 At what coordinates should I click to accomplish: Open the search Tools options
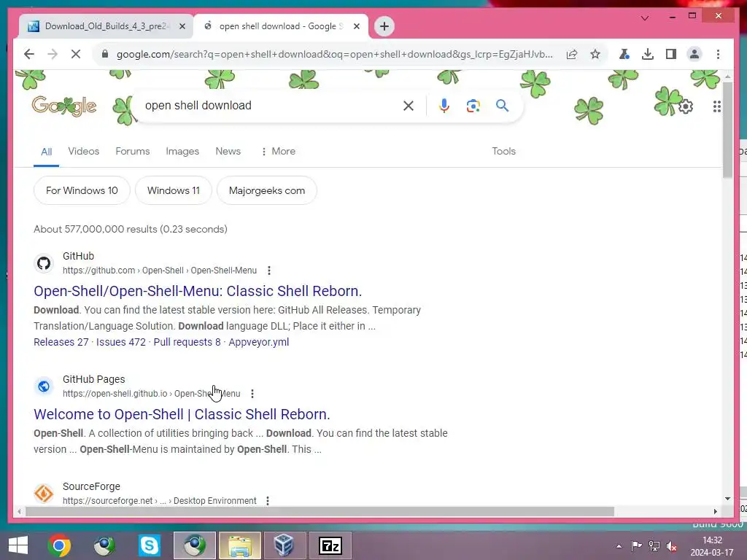pyautogui.click(x=503, y=151)
